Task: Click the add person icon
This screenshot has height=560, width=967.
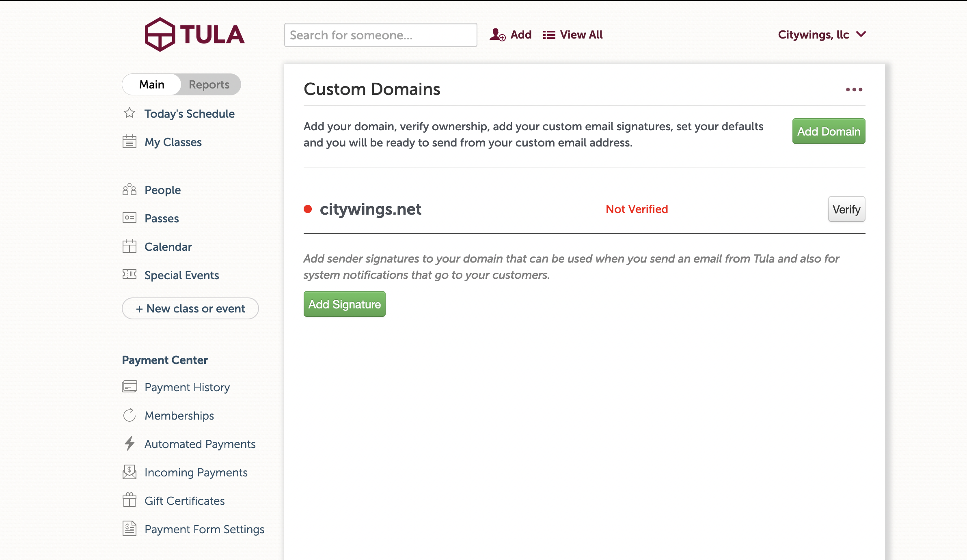Action: [x=497, y=35]
